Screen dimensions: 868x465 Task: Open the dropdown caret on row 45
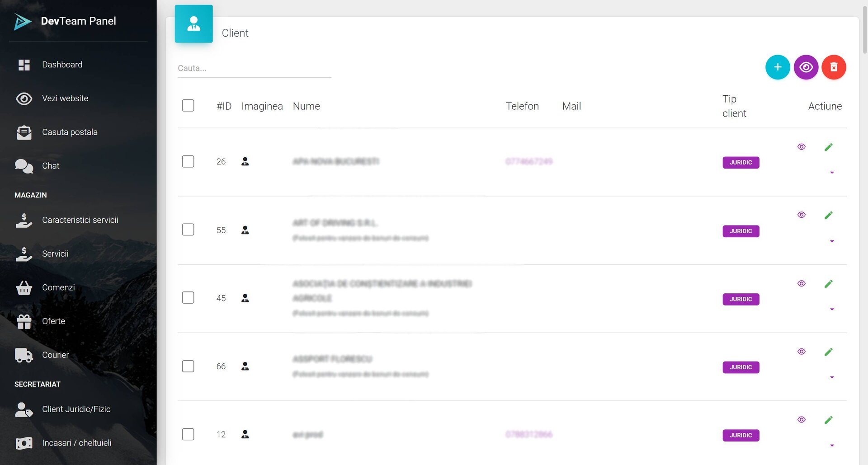click(x=832, y=310)
